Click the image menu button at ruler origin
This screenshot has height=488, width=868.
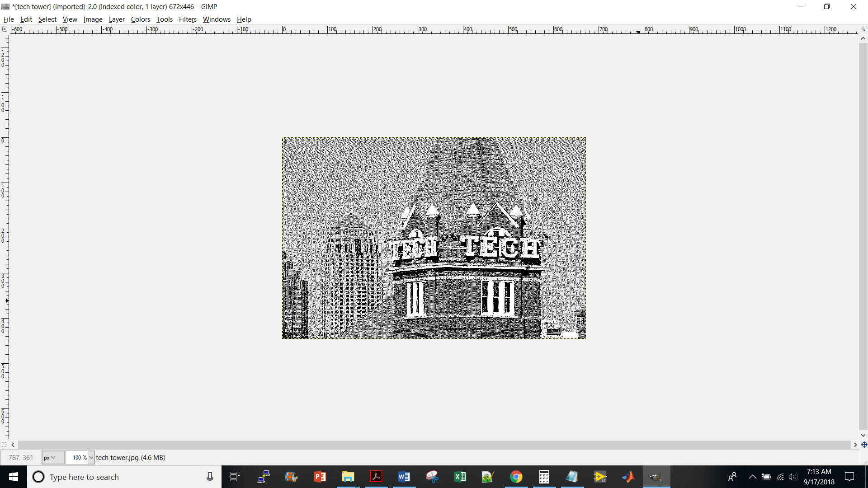[5, 29]
